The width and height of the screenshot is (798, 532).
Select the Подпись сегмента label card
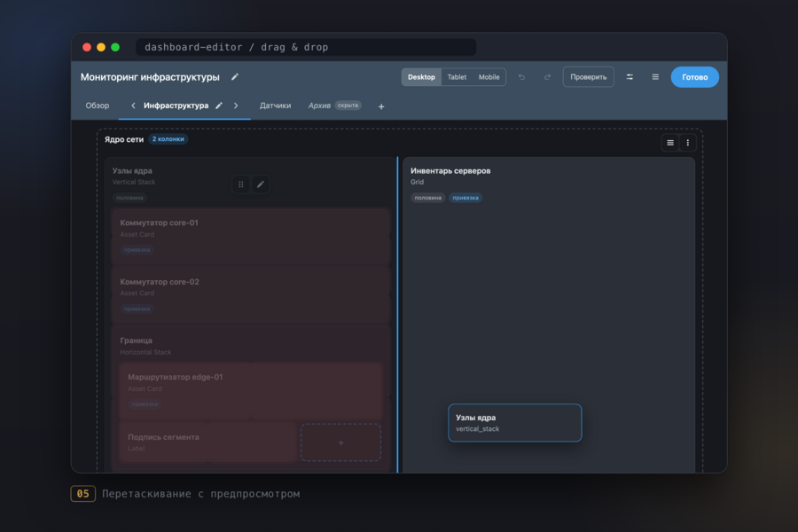click(208, 442)
